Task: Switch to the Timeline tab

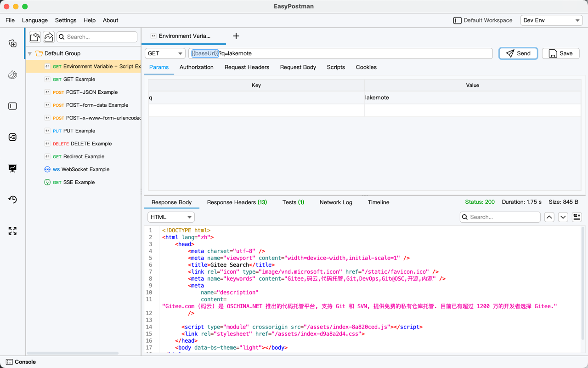Action: pos(379,202)
